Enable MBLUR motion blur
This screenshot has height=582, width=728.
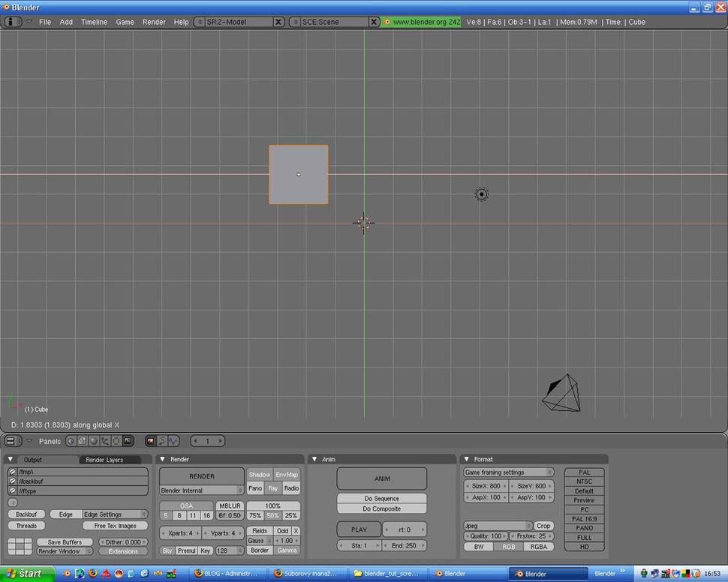click(230, 506)
